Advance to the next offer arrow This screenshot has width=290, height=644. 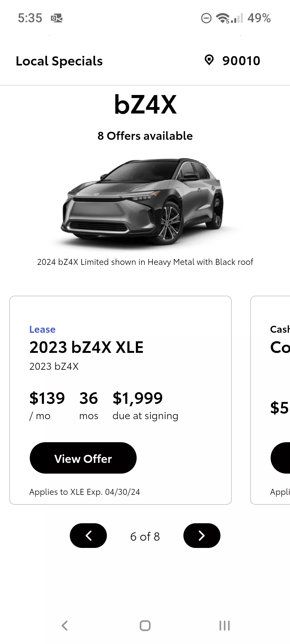coord(202,536)
